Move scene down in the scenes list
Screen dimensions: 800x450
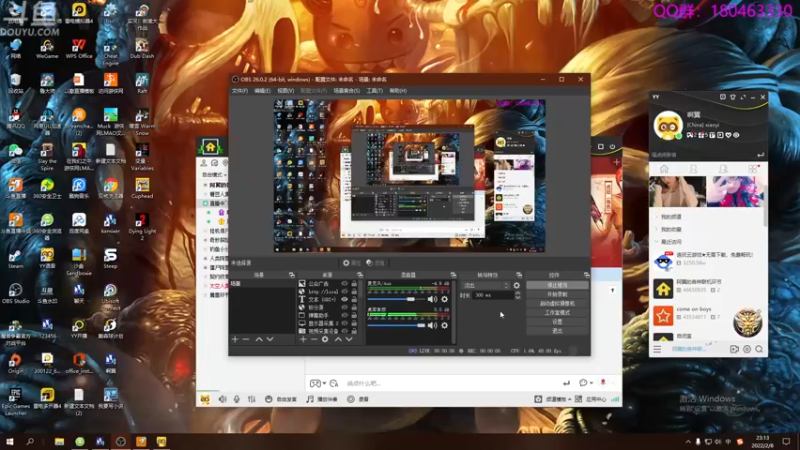click(x=270, y=339)
